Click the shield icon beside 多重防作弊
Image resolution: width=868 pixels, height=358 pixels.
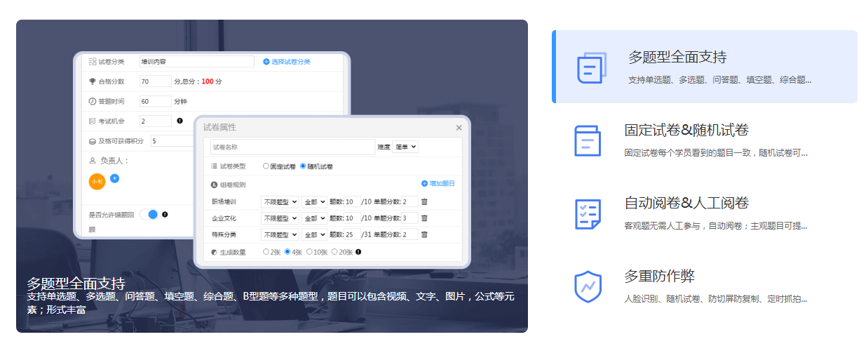coord(588,286)
